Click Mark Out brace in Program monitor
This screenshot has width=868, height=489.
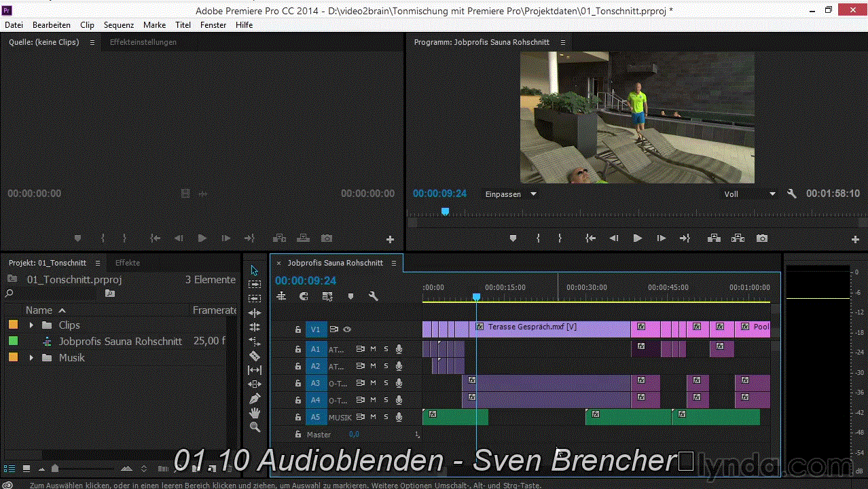click(x=560, y=238)
